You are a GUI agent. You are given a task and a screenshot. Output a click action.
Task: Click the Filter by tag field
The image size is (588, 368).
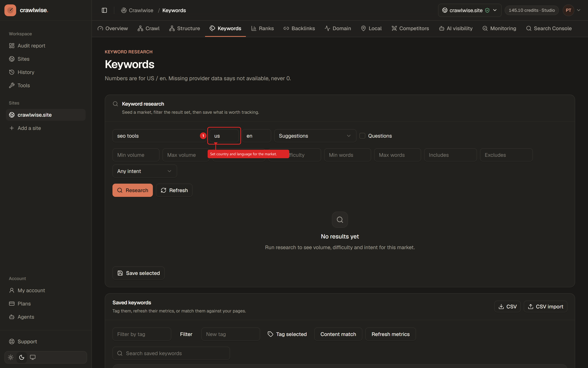coord(142,334)
